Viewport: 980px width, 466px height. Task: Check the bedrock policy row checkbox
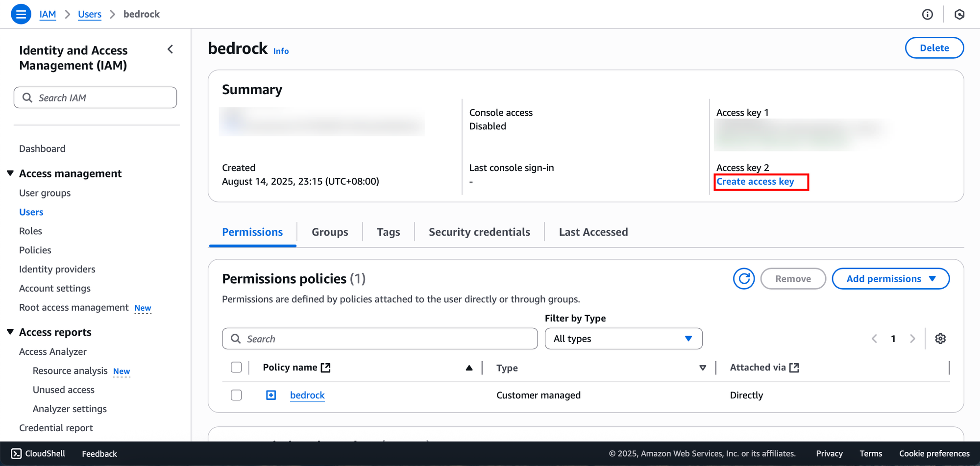pyautogui.click(x=236, y=395)
